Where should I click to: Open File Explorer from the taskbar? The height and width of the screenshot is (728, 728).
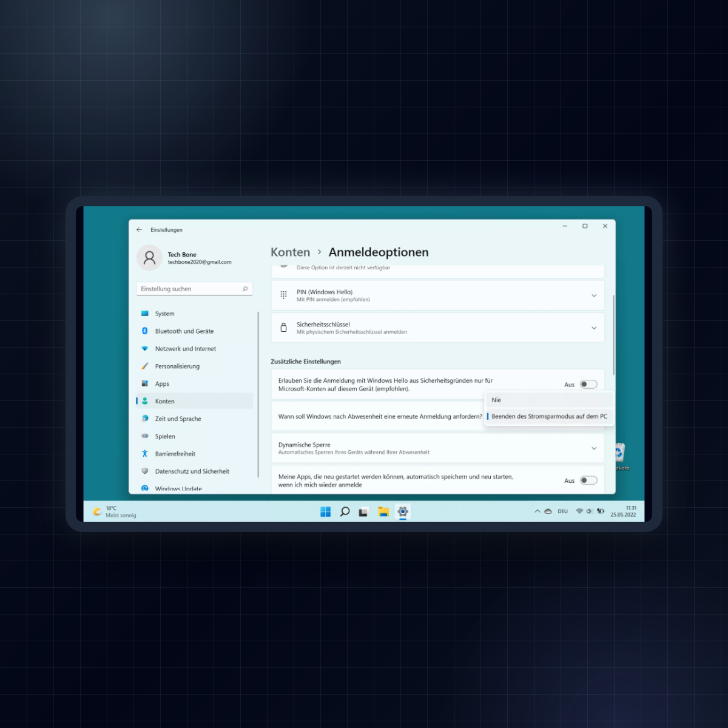(x=383, y=512)
